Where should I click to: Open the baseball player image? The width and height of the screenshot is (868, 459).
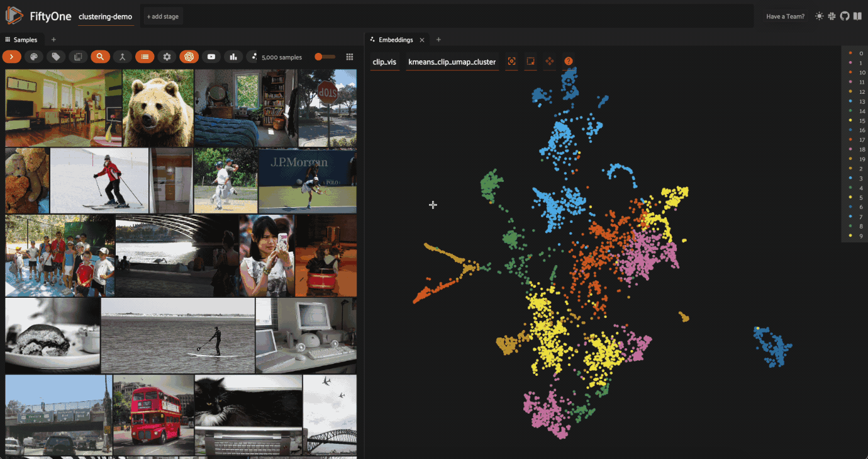pyautogui.click(x=226, y=181)
